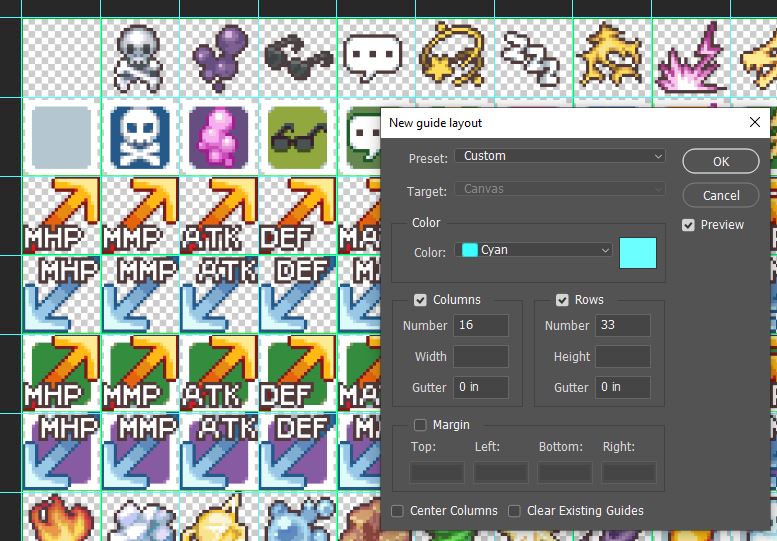Image resolution: width=777 pixels, height=541 pixels.
Task: Enable the Margin checkbox
Action: [x=420, y=425]
